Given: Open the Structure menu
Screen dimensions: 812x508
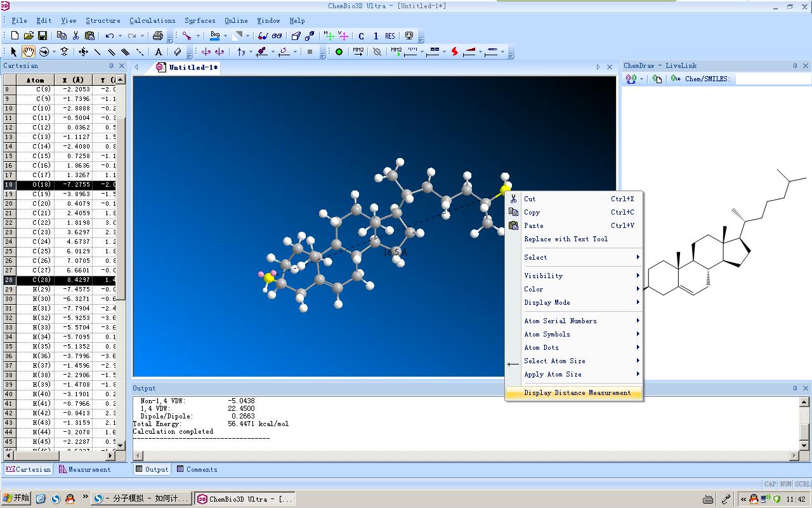Looking at the screenshot, I should click(x=103, y=20).
